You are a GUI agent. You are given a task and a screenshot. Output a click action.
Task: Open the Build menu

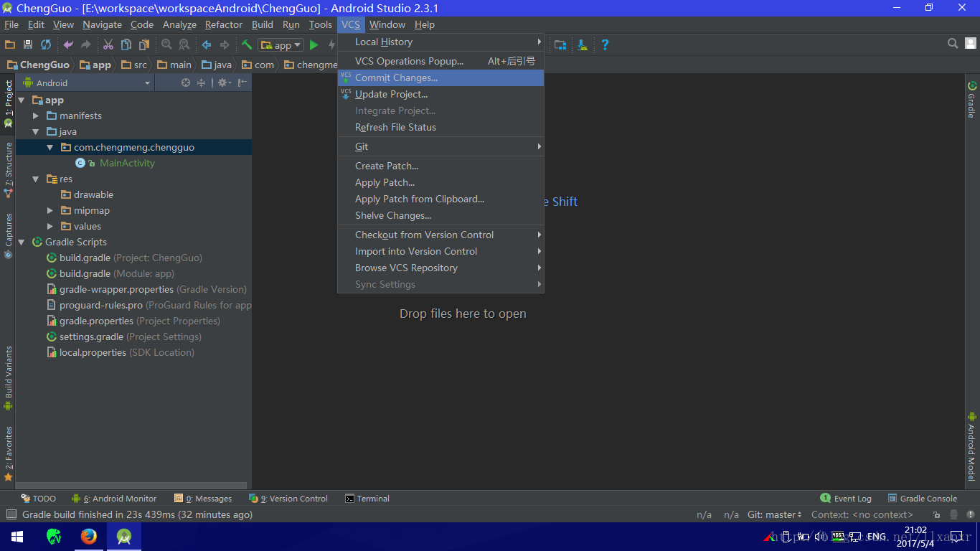(263, 24)
